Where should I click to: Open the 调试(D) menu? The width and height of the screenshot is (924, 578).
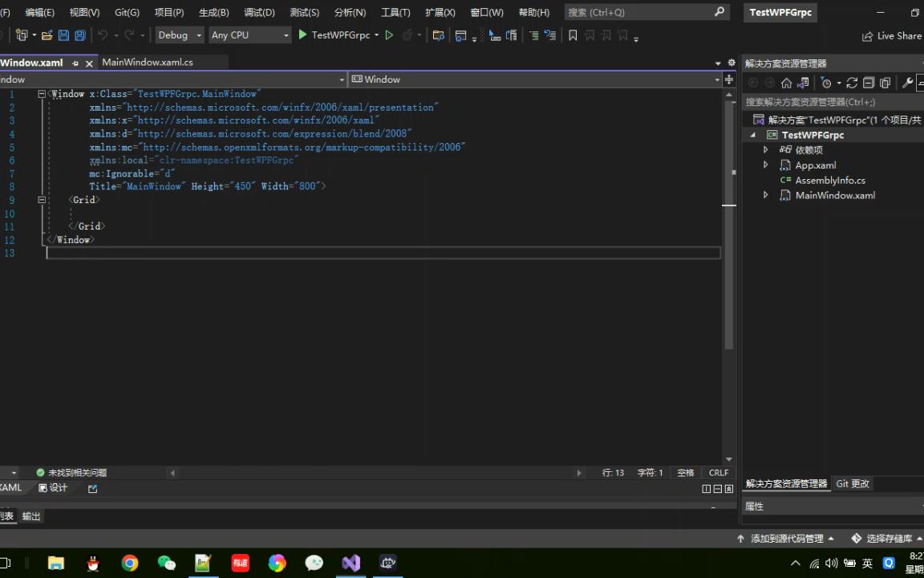coord(259,12)
